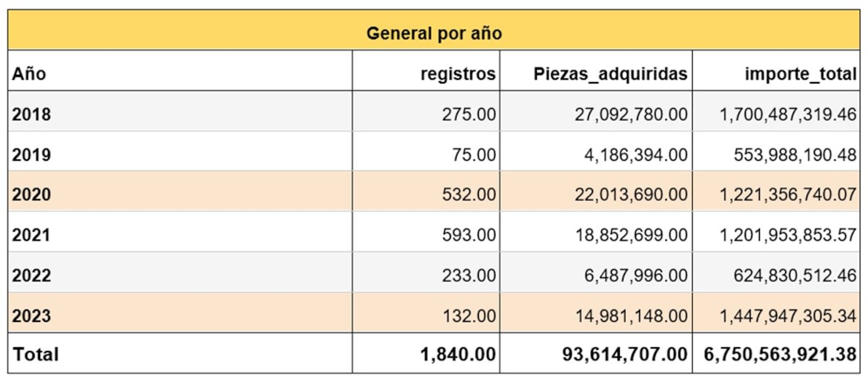Image resolution: width=868 pixels, height=383 pixels.
Task: Select the 2018 year row label
Action: click(32, 114)
